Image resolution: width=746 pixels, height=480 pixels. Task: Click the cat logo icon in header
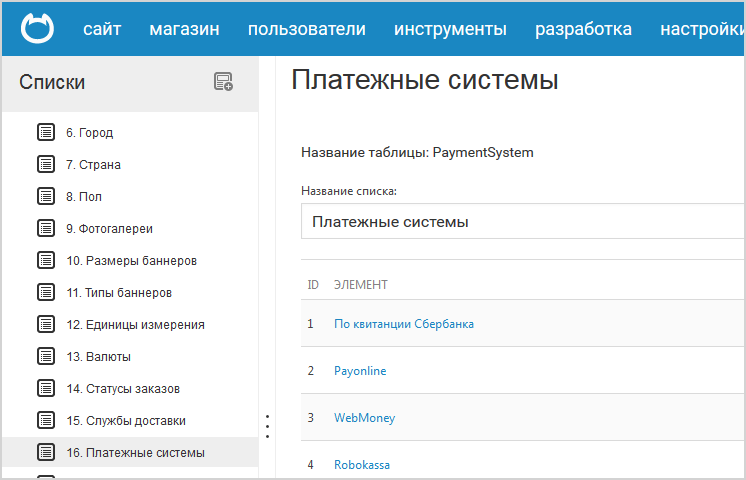click(36, 28)
